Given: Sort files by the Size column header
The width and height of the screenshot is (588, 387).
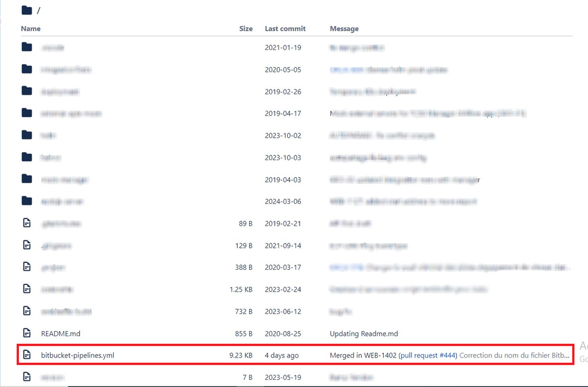Looking at the screenshot, I should [246, 28].
